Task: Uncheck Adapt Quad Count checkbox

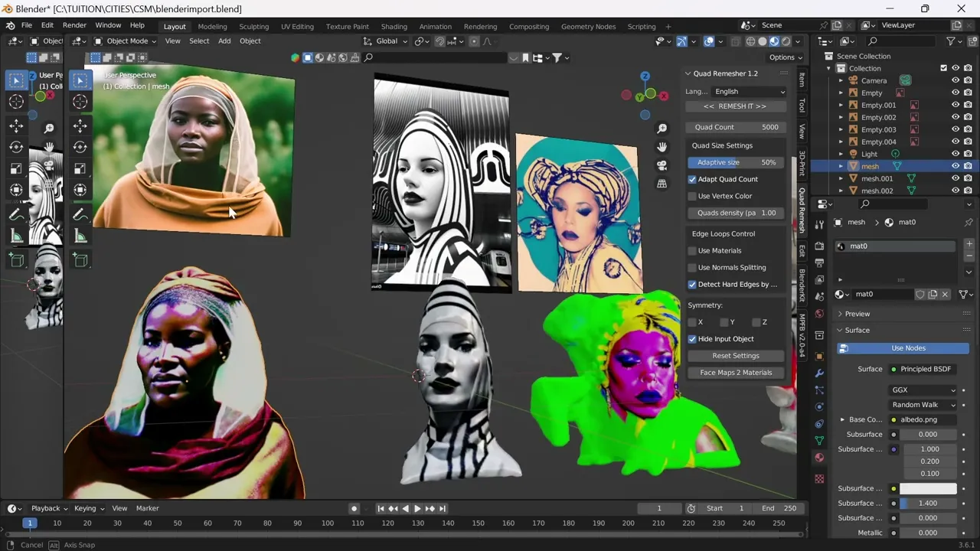Action: (x=692, y=179)
